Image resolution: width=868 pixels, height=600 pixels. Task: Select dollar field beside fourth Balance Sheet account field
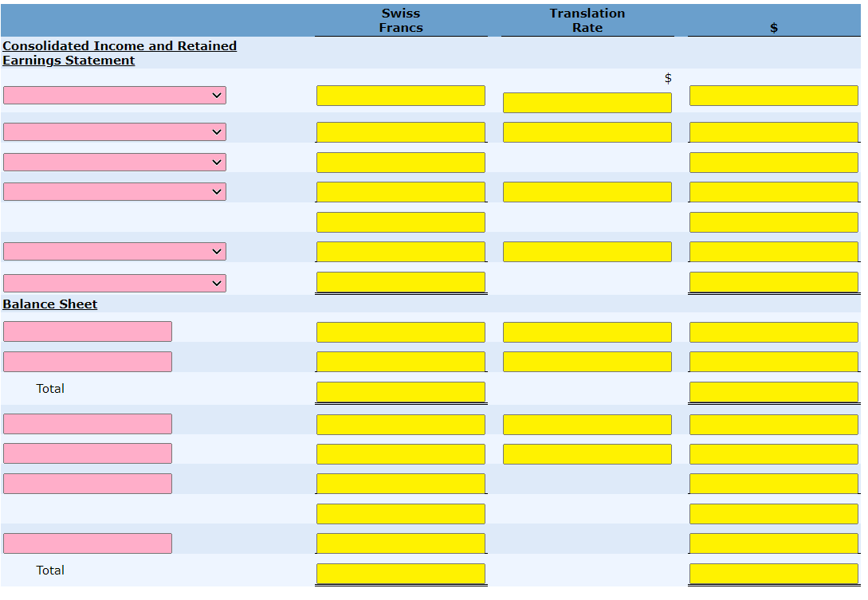(x=774, y=454)
